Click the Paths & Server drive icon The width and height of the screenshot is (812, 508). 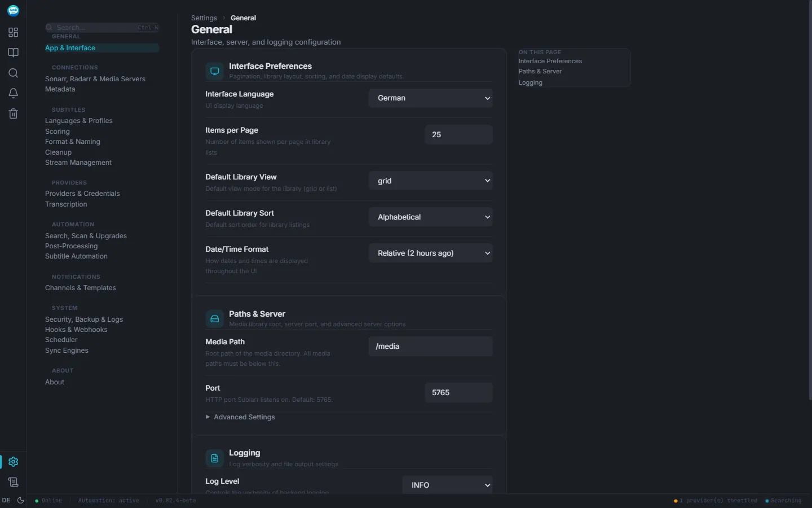point(214,319)
